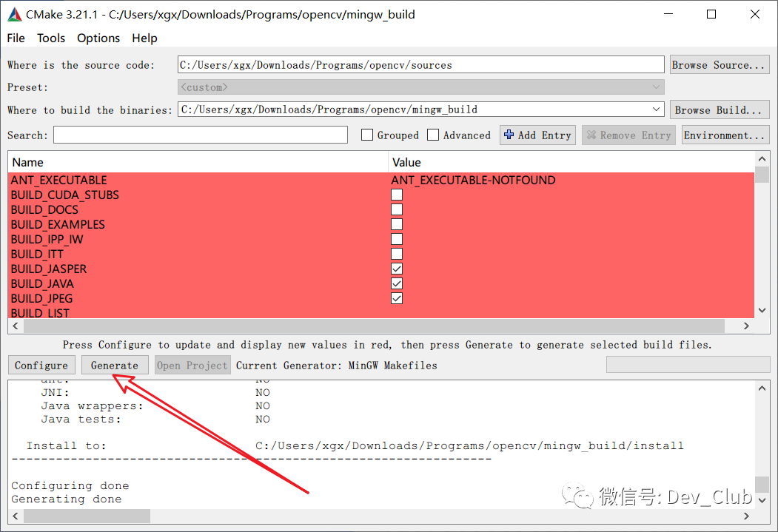This screenshot has width=778, height=532.
Task: Click 'Configuring done' line in output
Action: click(70, 485)
